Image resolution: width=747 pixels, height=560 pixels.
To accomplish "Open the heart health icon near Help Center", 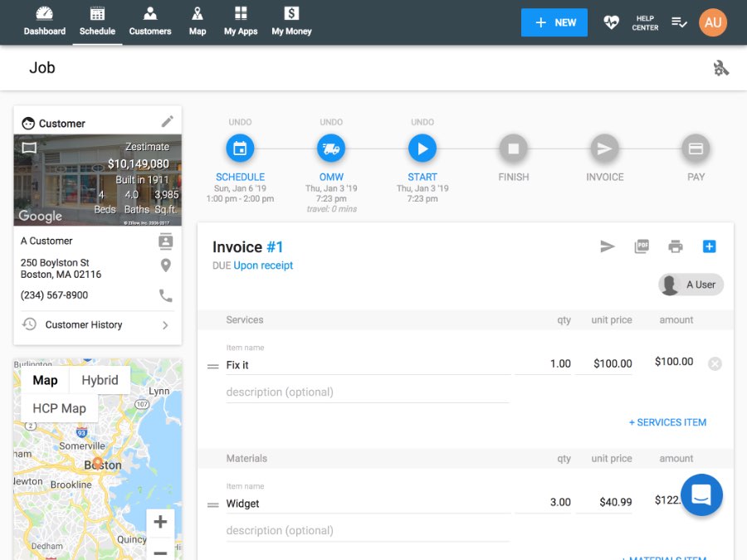I will coord(611,22).
